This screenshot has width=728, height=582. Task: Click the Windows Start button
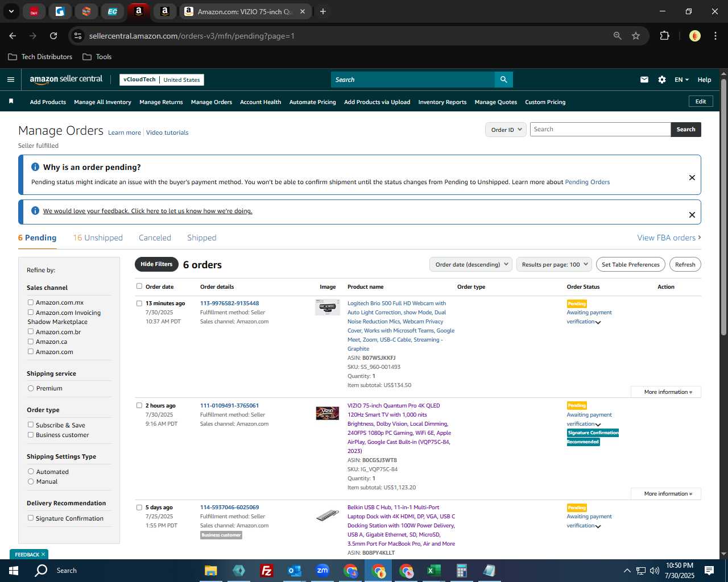pos(14,571)
